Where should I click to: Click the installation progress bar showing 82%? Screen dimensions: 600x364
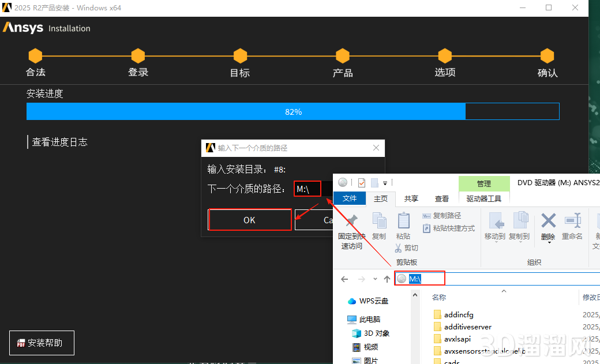(293, 111)
